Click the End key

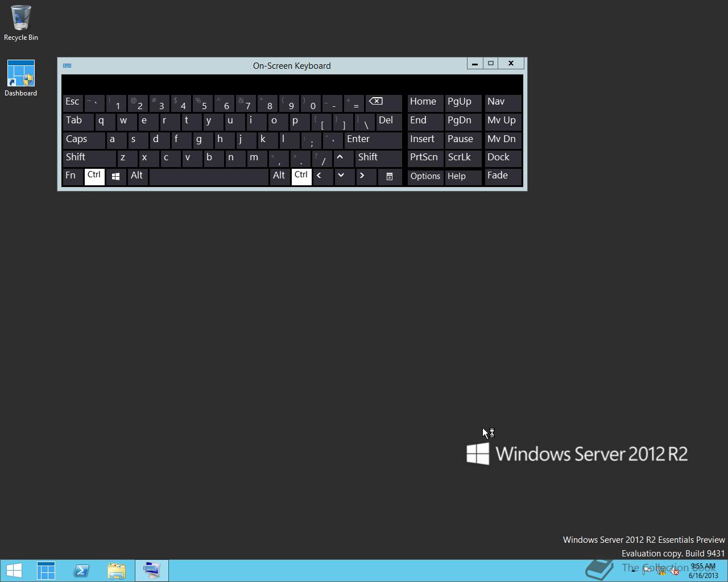click(425, 121)
